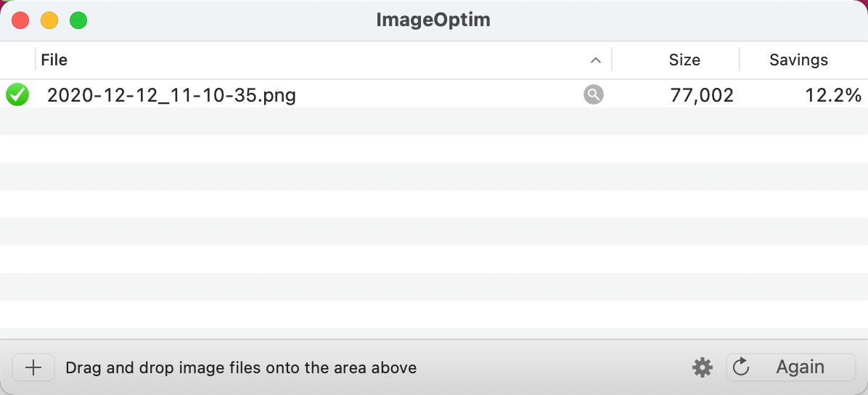Click the status column header left of File

point(17,60)
